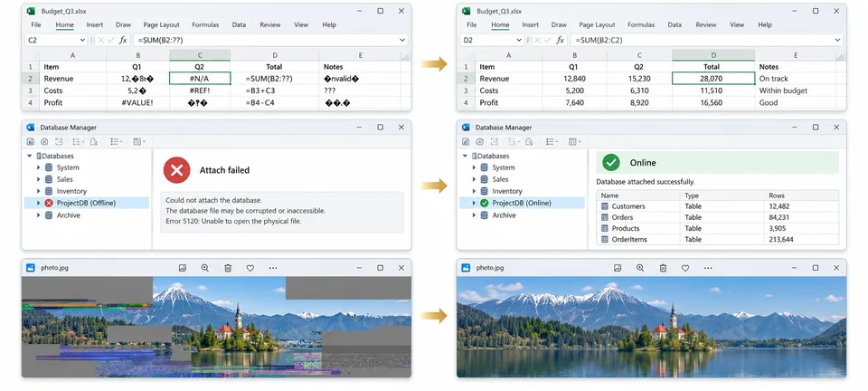The height and width of the screenshot is (391, 868).
Task: Select the Archive database in the Attach failed window
Action: coord(68,215)
